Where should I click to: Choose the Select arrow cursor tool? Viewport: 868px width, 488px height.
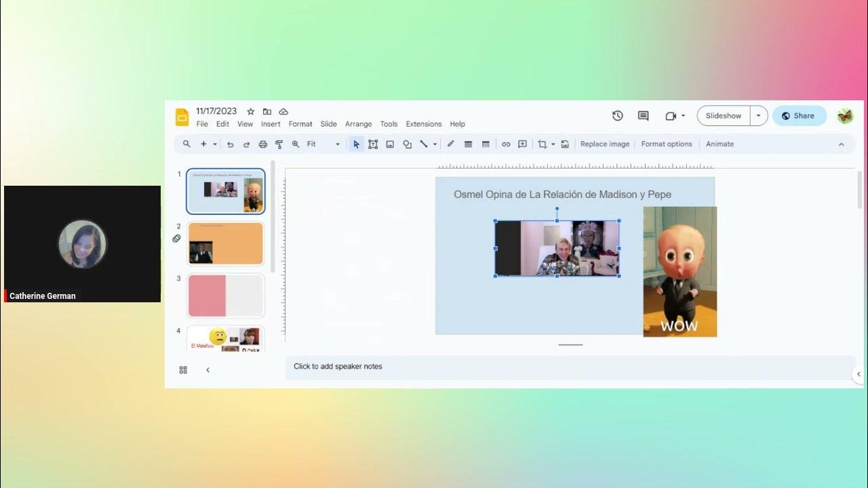coord(356,144)
